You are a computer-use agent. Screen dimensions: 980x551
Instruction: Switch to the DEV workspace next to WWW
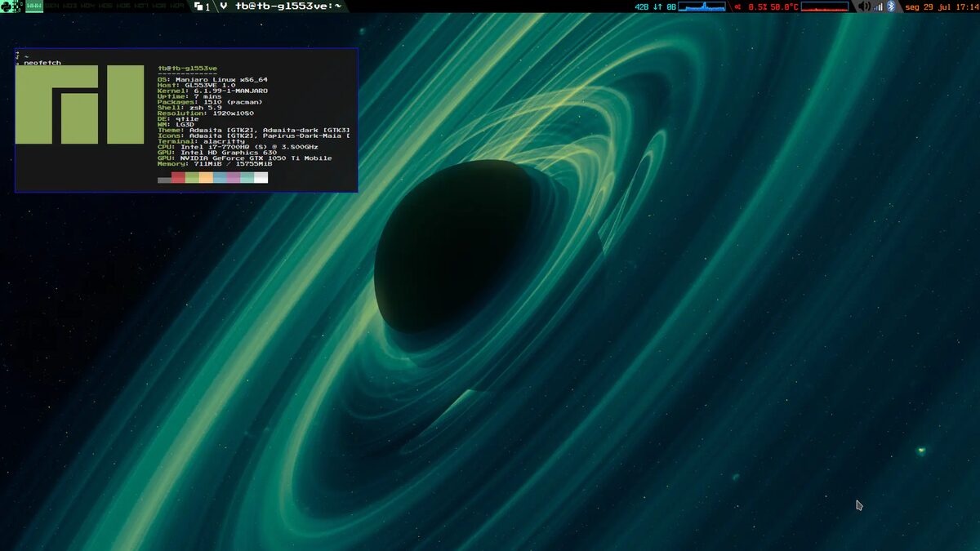[52, 6]
